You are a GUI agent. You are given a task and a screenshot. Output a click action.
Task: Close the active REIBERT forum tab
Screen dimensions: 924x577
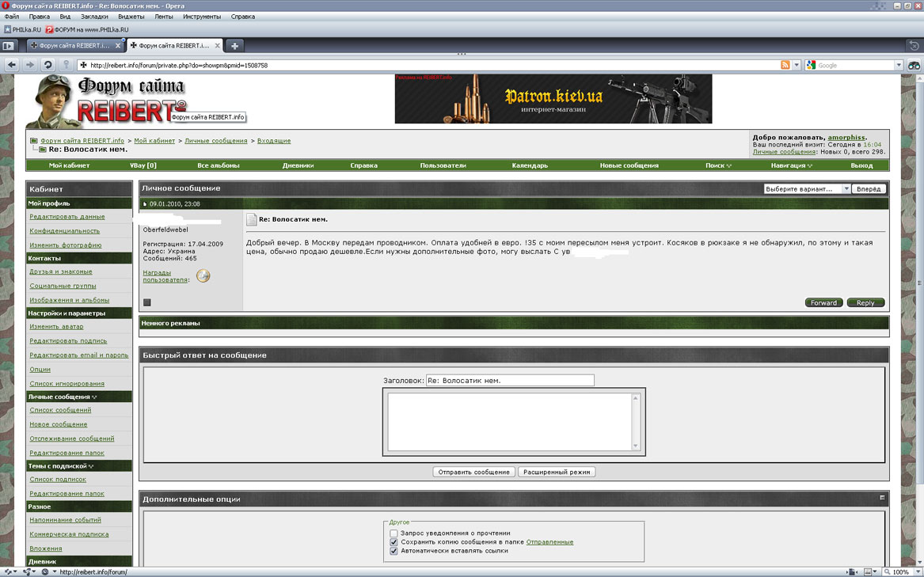click(218, 45)
